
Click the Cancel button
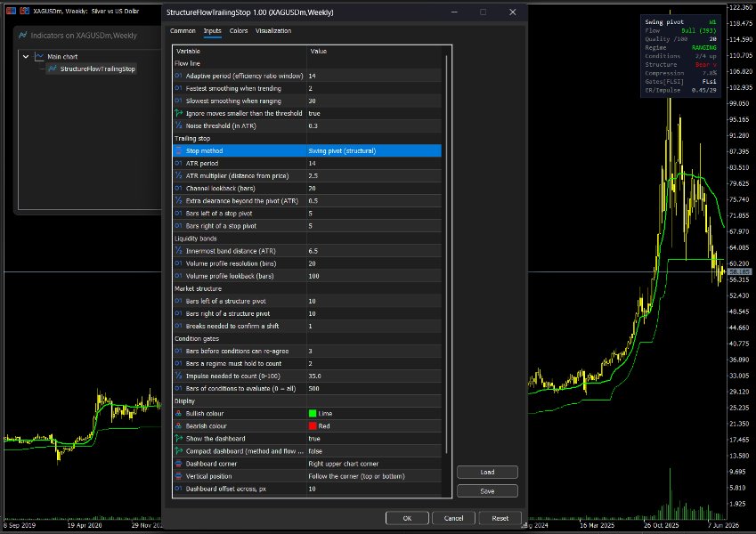(454, 518)
